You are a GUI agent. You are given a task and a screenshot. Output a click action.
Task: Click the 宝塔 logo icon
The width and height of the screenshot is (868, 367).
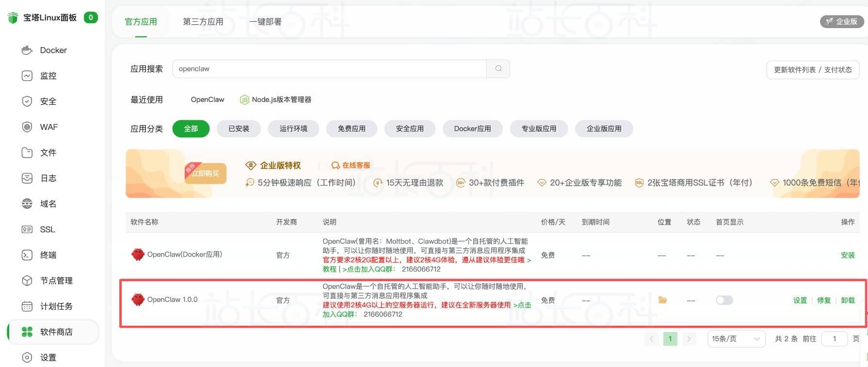coord(13,18)
